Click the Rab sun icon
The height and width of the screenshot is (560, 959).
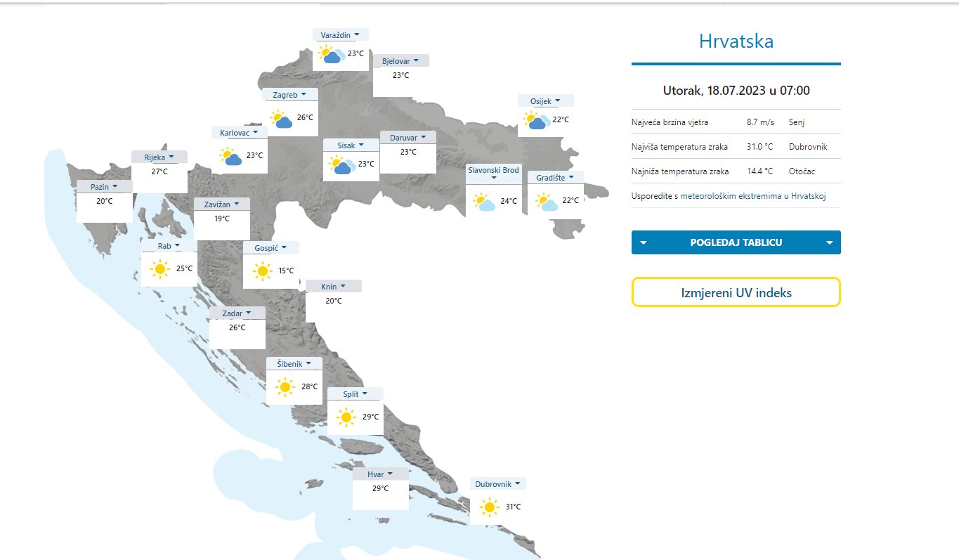click(160, 268)
